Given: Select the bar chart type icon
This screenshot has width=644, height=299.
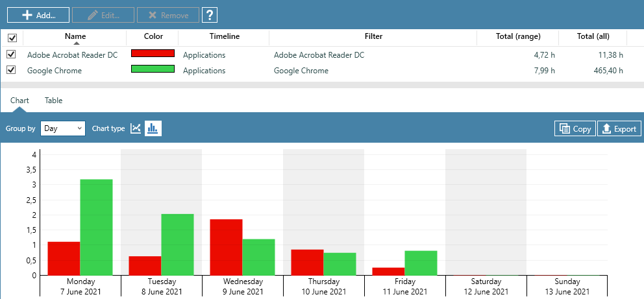Looking at the screenshot, I should (x=153, y=128).
